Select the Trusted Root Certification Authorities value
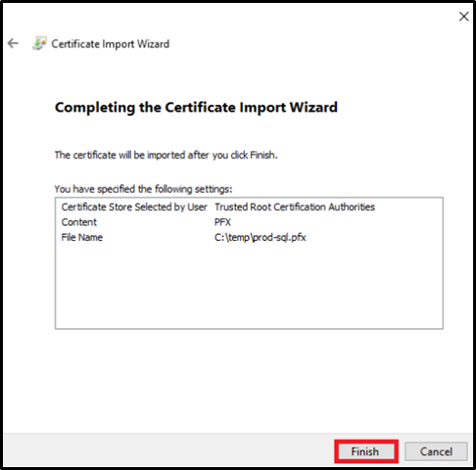 tap(295, 207)
